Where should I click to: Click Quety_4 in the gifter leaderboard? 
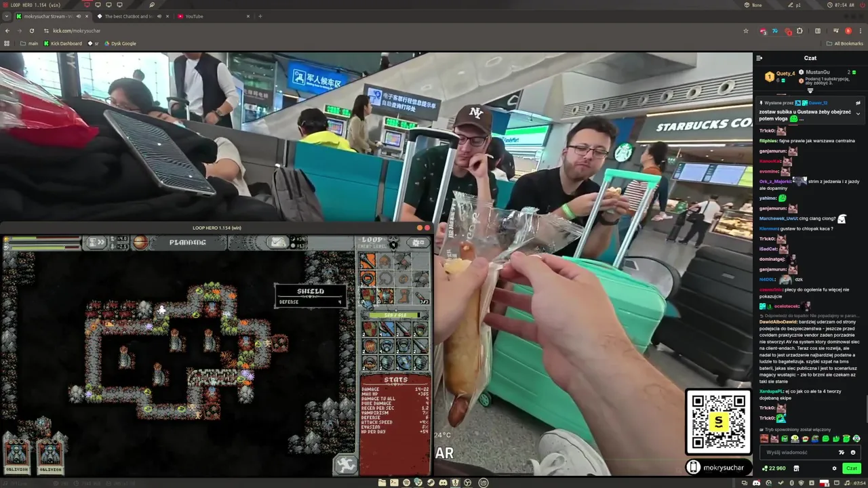click(785, 73)
